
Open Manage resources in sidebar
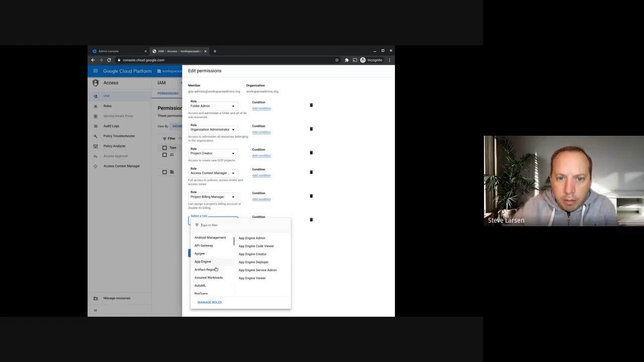[117, 298]
